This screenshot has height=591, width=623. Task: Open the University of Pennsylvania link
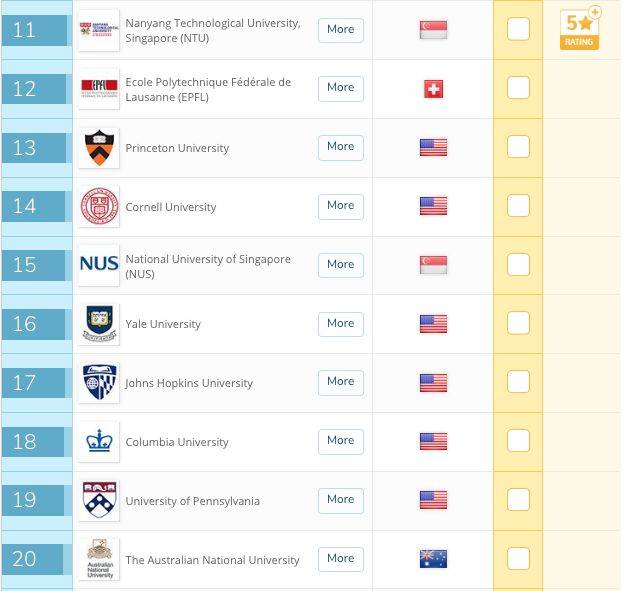pos(192,501)
